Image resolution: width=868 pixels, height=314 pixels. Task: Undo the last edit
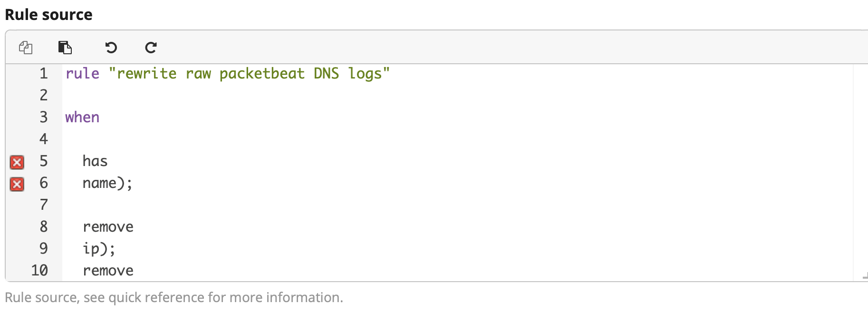click(x=111, y=48)
